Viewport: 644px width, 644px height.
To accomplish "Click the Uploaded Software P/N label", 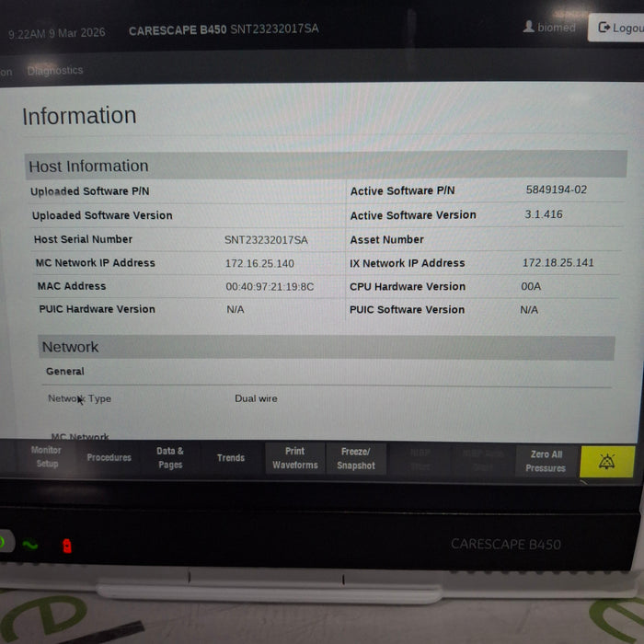I will (x=89, y=191).
